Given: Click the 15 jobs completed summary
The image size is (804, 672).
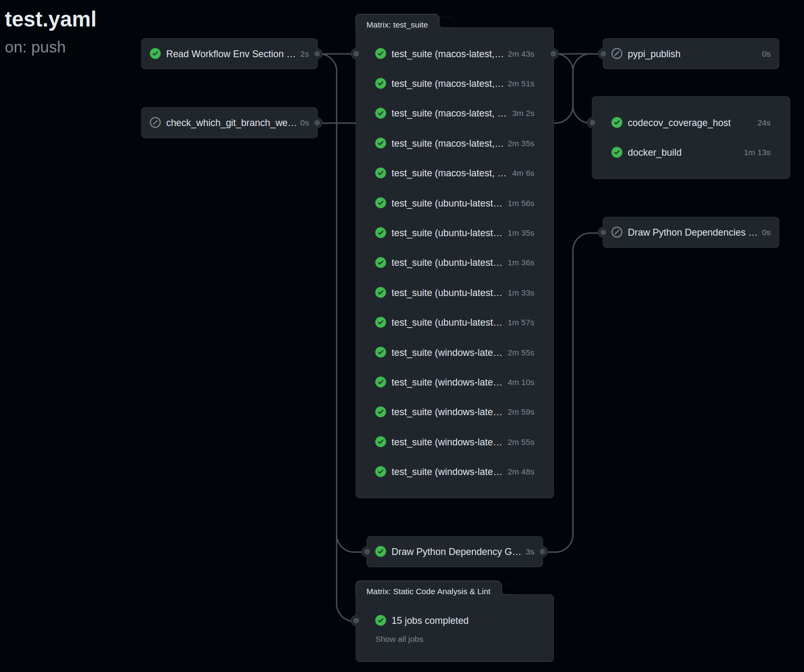Looking at the screenshot, I should pyautogui.click(x=430, y=621).
